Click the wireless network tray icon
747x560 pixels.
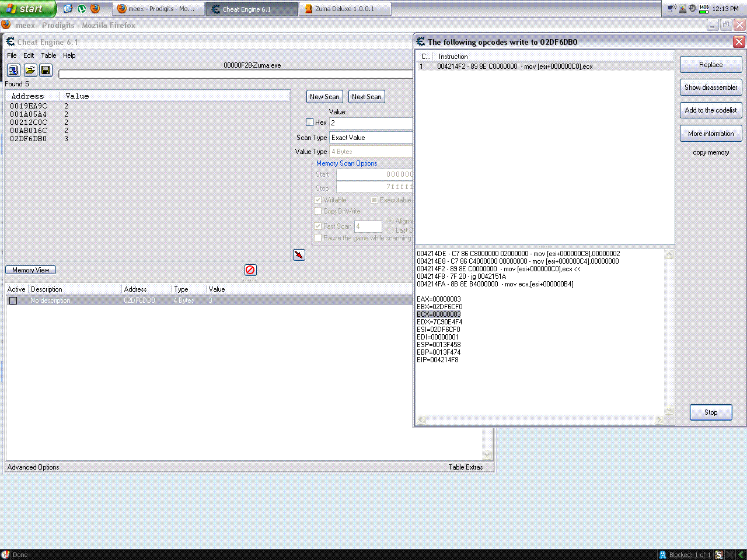click(x=672, y=8)
